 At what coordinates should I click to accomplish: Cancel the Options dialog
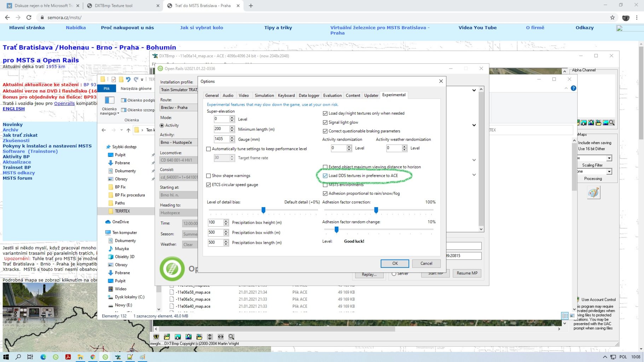[x=426, y=263]
